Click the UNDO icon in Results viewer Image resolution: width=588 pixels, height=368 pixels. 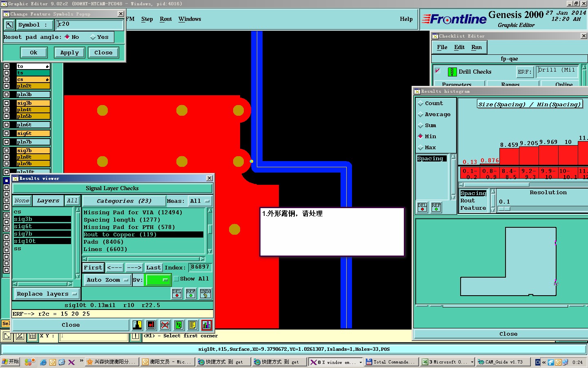coord(205,294)
